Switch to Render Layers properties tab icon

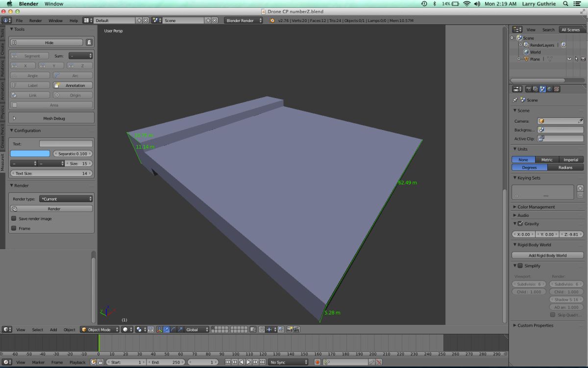coord(536,89)
